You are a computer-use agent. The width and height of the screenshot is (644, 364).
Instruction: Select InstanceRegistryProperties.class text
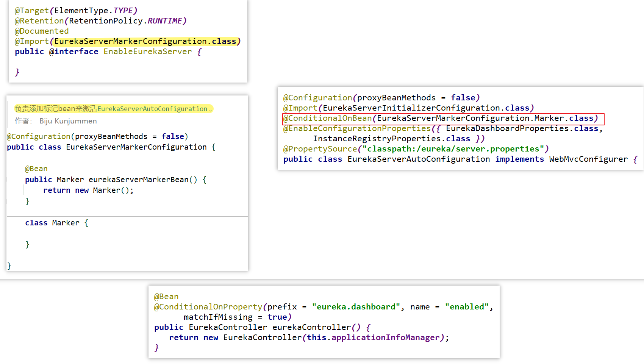coord(392,139)
